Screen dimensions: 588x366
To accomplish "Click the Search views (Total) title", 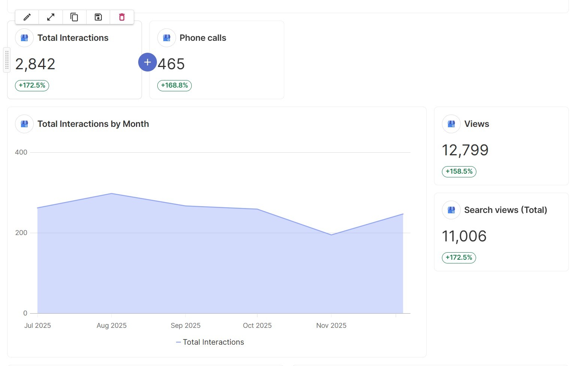I will point(506,210).
